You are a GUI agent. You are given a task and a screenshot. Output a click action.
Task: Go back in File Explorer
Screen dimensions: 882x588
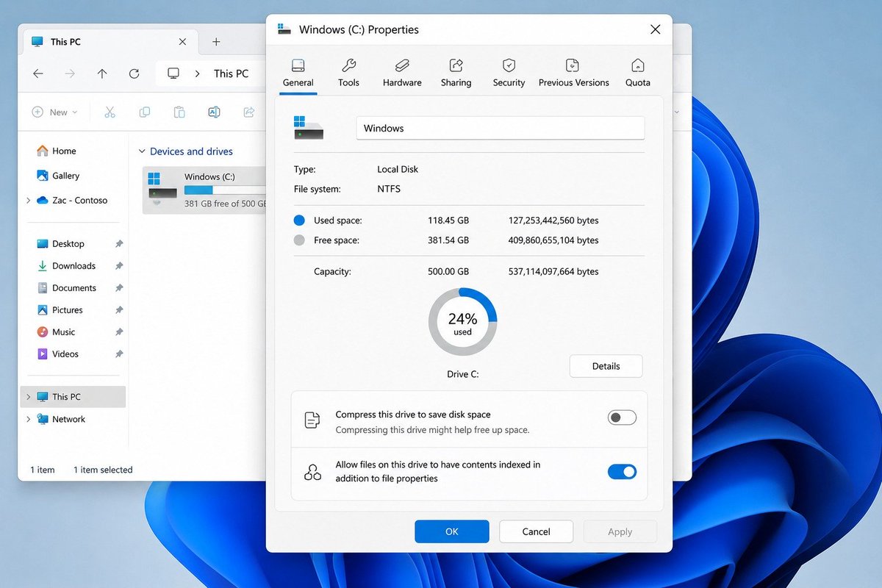(x=38, y=73)
